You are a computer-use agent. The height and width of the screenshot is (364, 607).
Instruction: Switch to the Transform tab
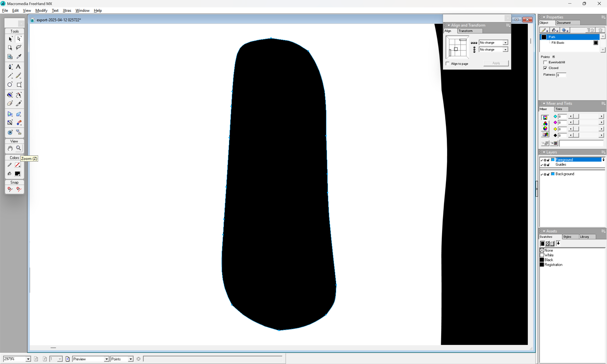coord(465,31)
